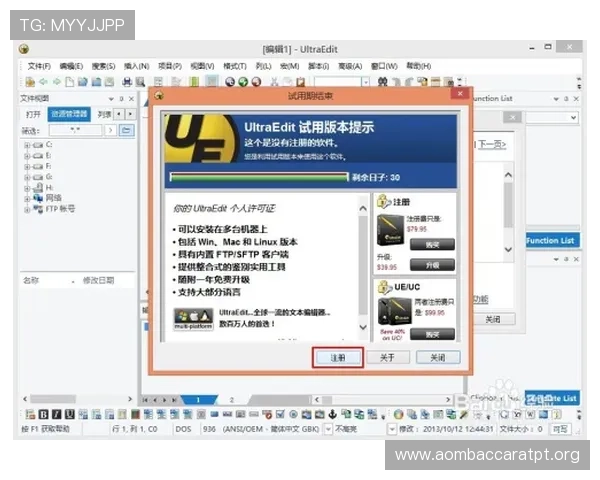
Task: Click the 购买 button under UE/UC section
Action: [x=432, y=334]
